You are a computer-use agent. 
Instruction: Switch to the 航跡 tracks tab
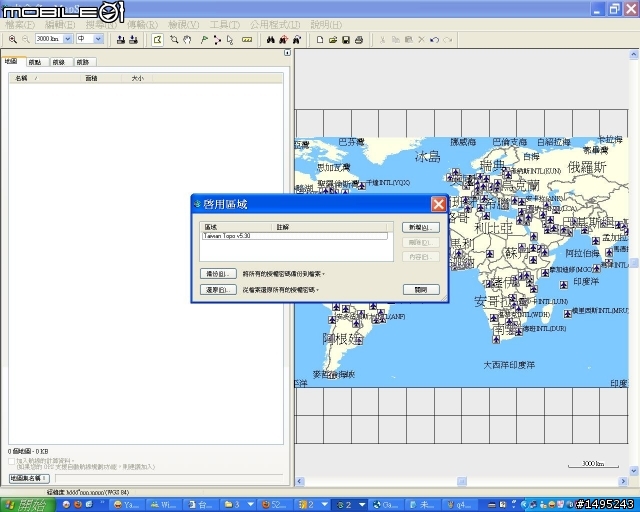pos(83,62)
